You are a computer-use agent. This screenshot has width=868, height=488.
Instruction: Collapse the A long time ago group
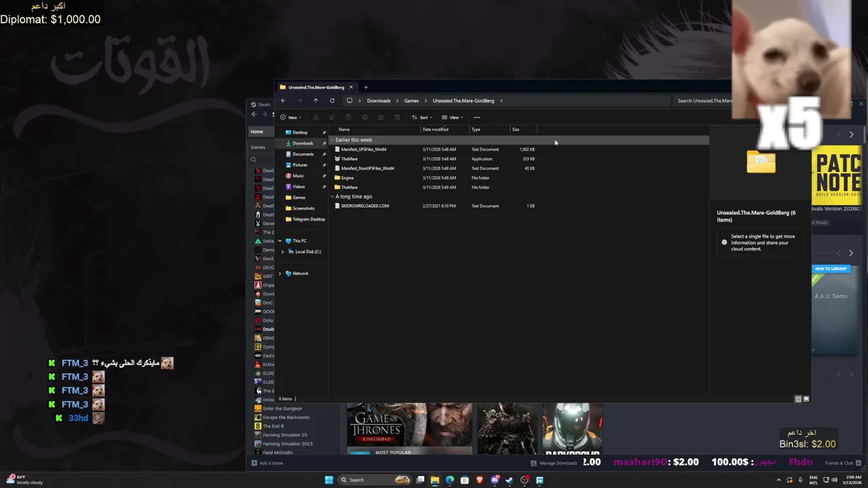click(332, 197)
